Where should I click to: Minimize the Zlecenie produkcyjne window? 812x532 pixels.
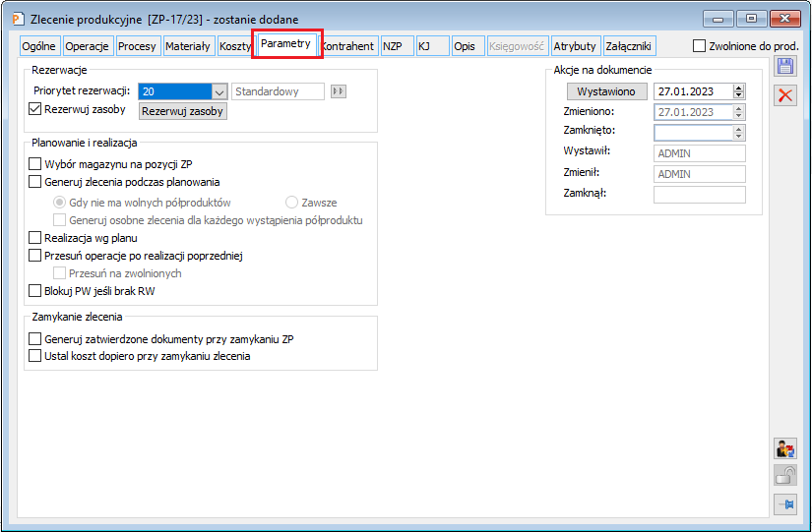coord(718,19)
